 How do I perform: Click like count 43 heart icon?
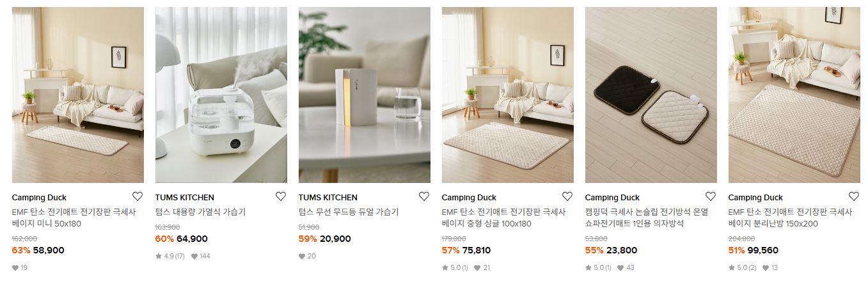pyautogui.click(x=620, y=267)
